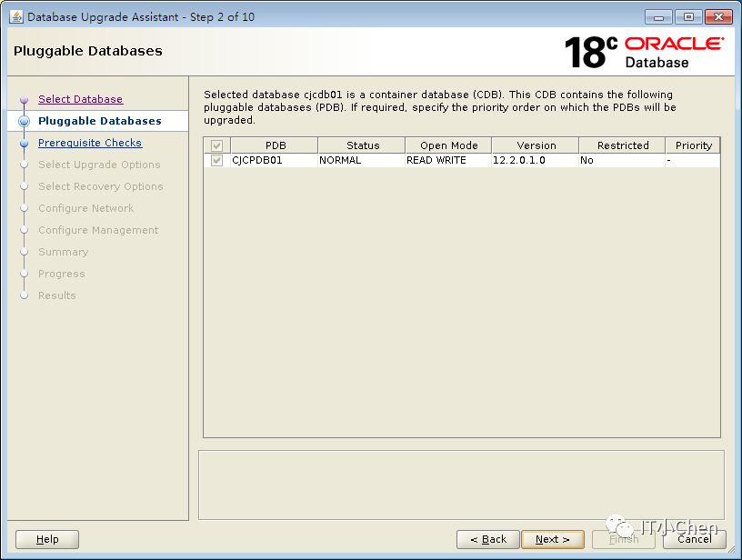The width and height of the screenshot is (742, 560).
Task: Go back with the Back button
Action: tap(488, 539)
